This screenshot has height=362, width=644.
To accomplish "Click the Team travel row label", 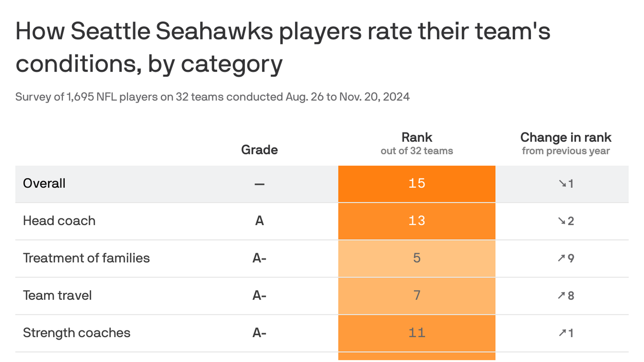I will coord(57,296).
